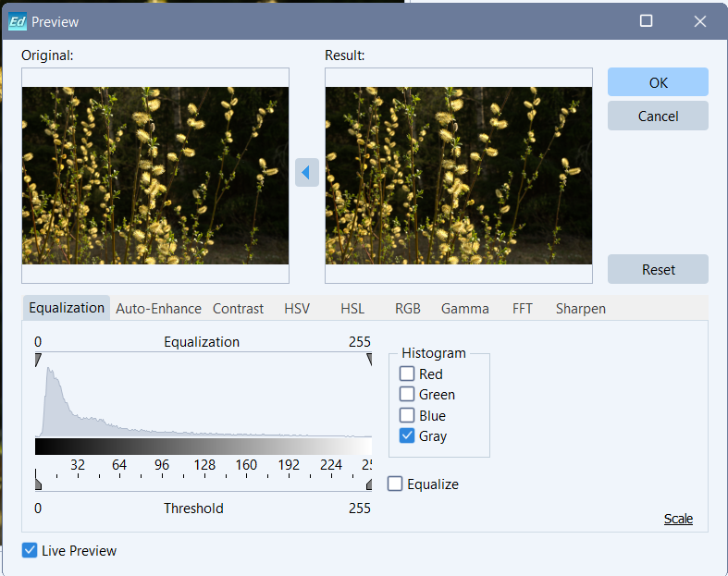This screenshot has width=728, height=576.
Task: Open the Sharpen tab
Action: [580, 309]
